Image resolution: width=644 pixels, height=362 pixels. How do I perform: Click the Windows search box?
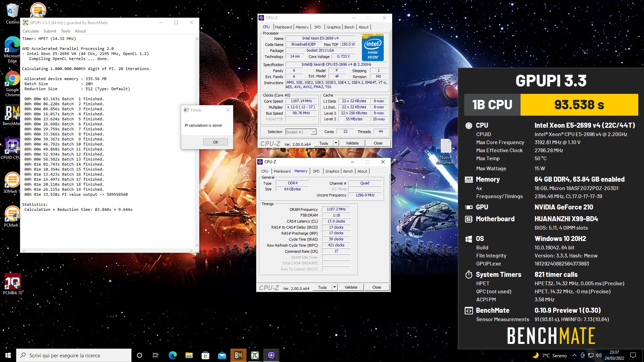74,355
